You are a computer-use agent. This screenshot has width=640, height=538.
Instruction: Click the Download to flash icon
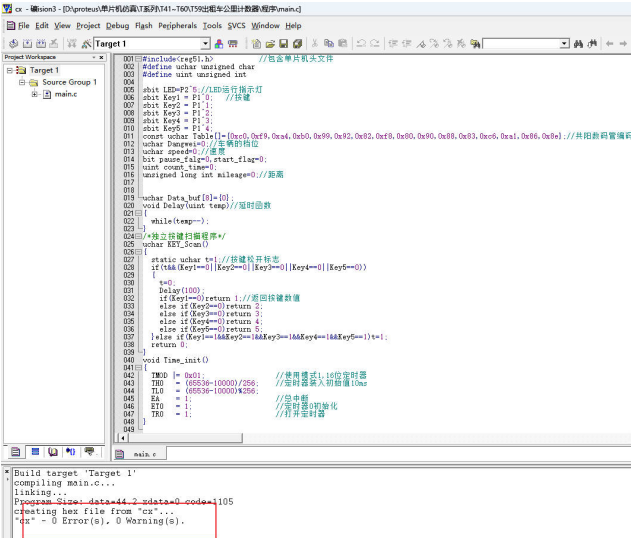tap(72, 44)
